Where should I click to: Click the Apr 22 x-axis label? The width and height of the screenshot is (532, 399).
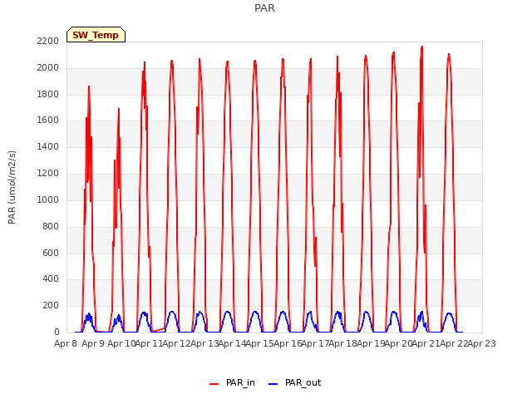[x=454, y=343]
